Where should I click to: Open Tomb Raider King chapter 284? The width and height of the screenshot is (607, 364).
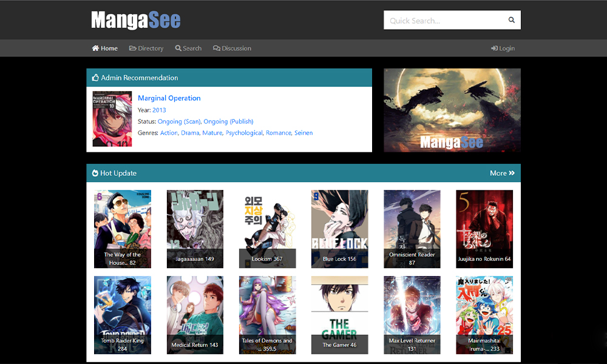point(123,315)
